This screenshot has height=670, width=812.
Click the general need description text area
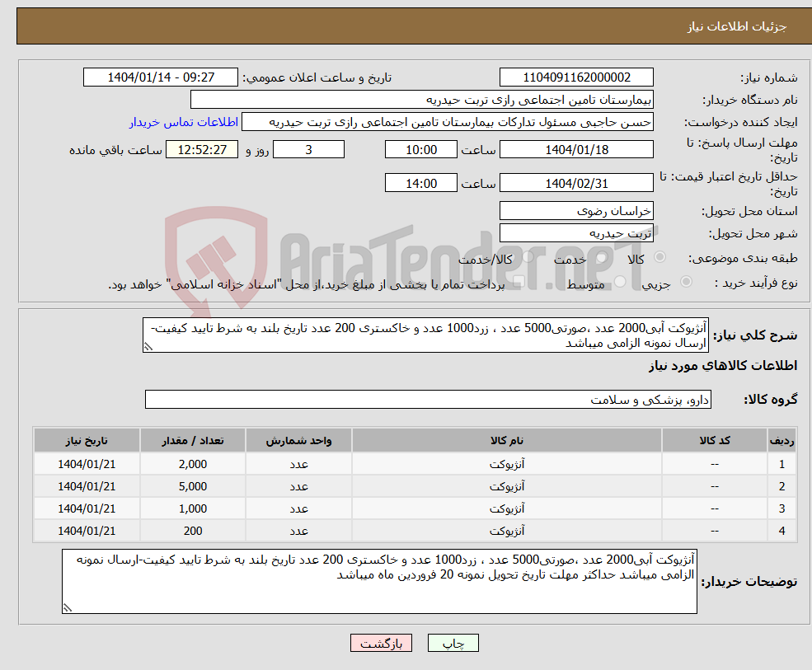tap(425, 335)
